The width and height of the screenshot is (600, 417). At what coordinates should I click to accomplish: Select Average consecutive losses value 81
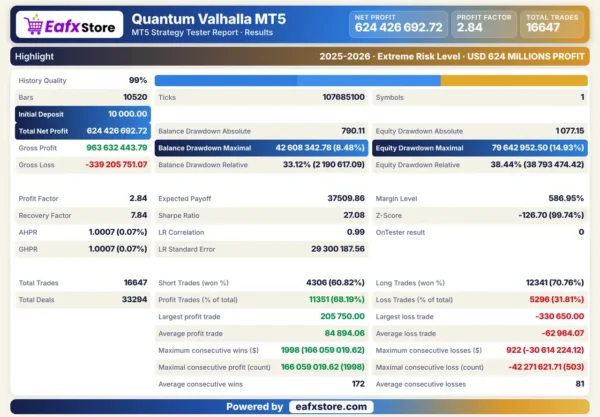tap(580, 383)
